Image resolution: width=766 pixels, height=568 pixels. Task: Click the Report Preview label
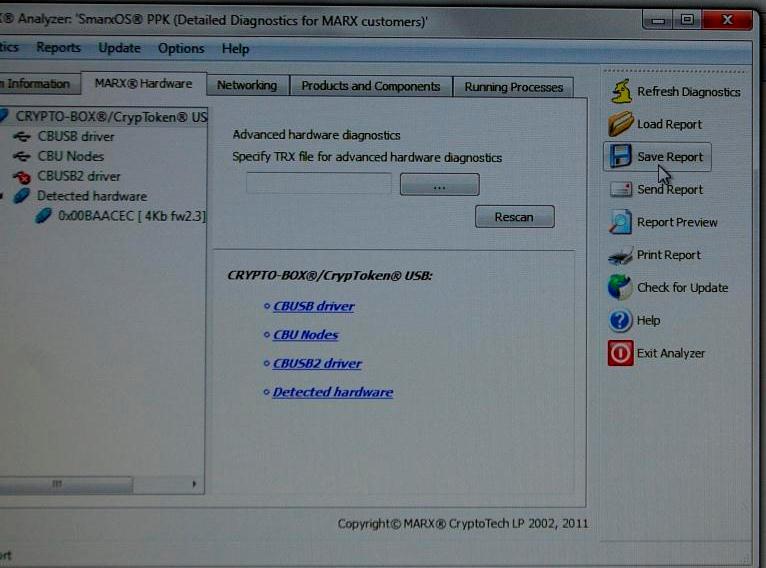[x=677, y=222]
